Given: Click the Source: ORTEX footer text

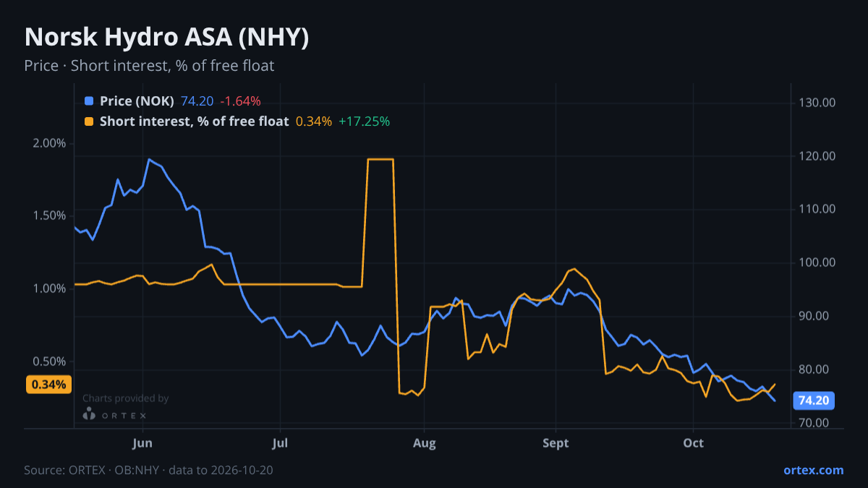Looking at the screenshot, I should click(x=148, y=470).
